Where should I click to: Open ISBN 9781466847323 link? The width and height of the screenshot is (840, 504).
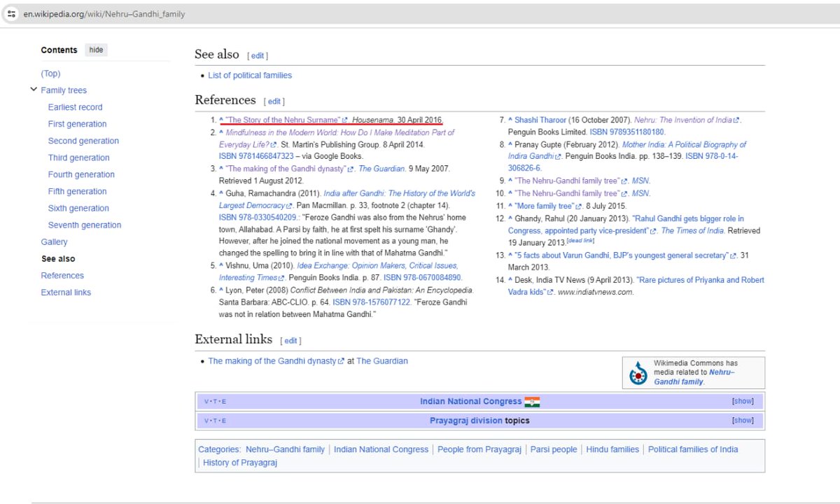tap(256, 156)
